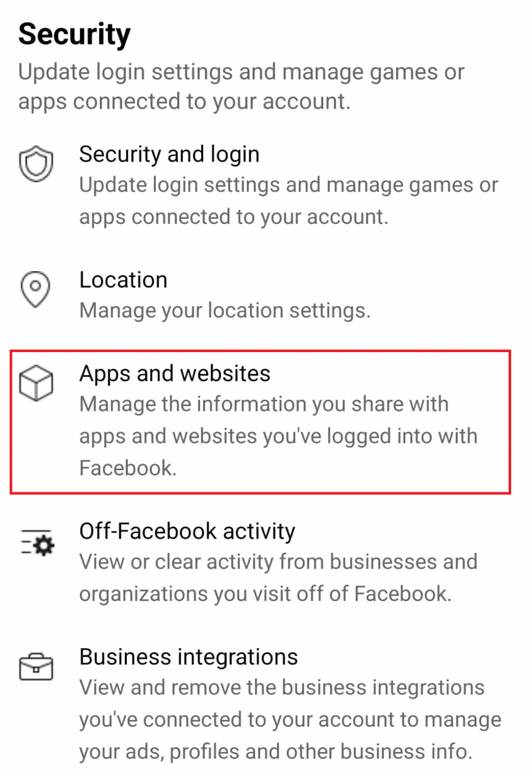Tap the Security section subtitle text
532x776 pixels.
click(241, 86)
